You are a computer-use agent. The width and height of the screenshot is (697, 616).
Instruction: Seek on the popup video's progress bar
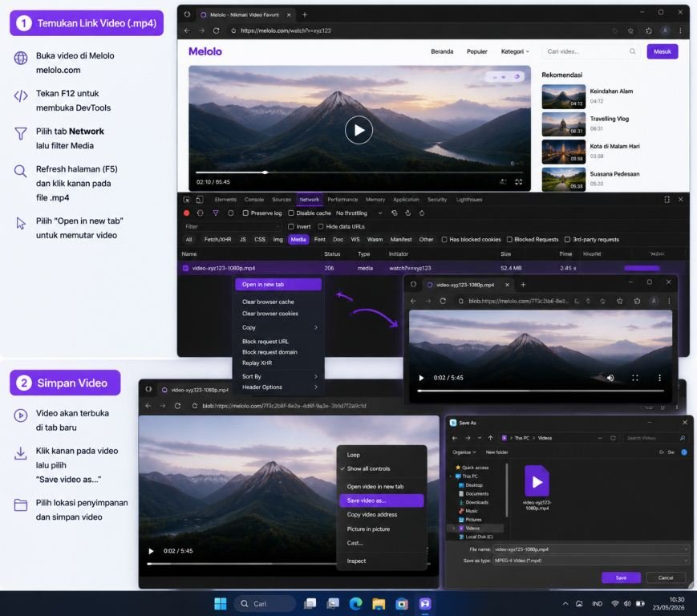click(541, 391)
